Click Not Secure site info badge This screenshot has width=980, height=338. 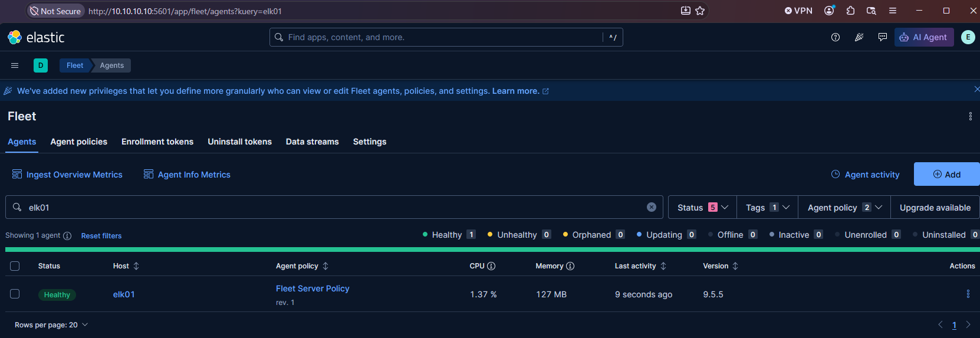pyautogui.click(x=55, y=11)
